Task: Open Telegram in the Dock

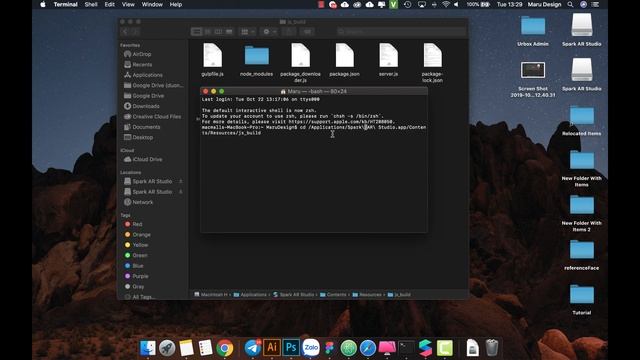Action: click(x=253, y=348)
